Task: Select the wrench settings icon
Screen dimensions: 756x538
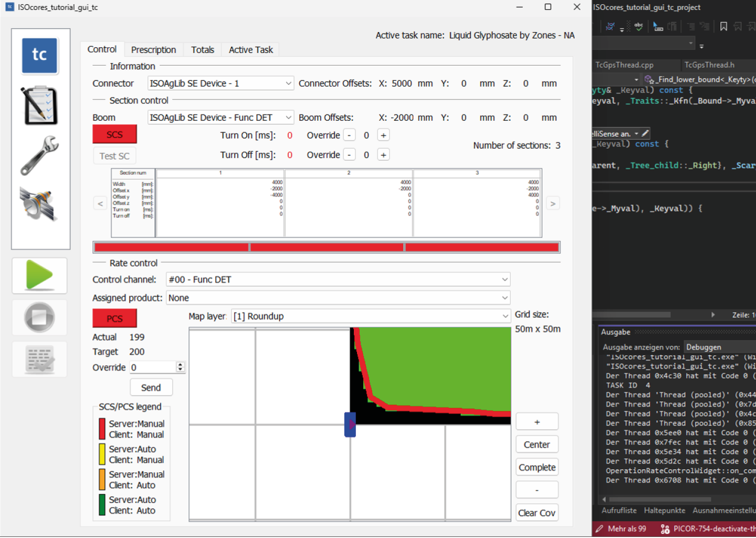Action: pos(39,155)
